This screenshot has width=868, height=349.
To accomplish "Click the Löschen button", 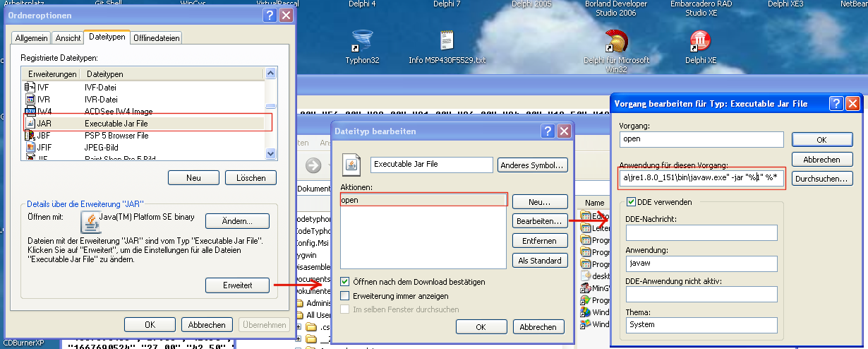I will point(250,178).
